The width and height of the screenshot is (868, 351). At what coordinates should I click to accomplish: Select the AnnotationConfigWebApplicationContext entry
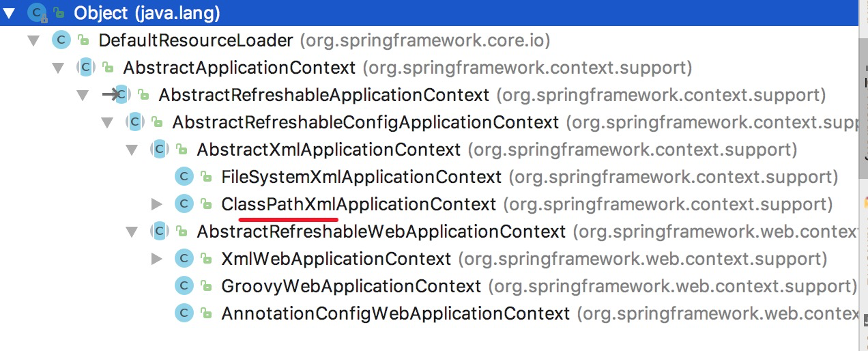coord(395,313)
